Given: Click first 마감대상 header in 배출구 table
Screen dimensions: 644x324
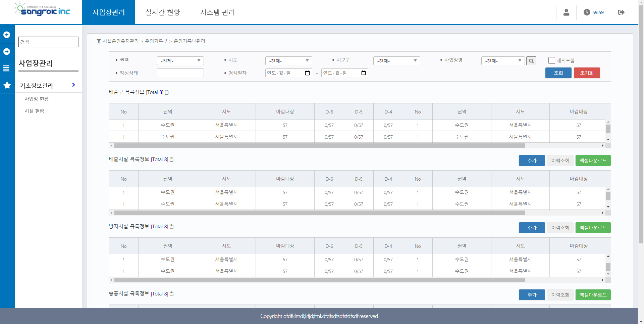Looking at the screenshot, I should [x=285, y=112].
